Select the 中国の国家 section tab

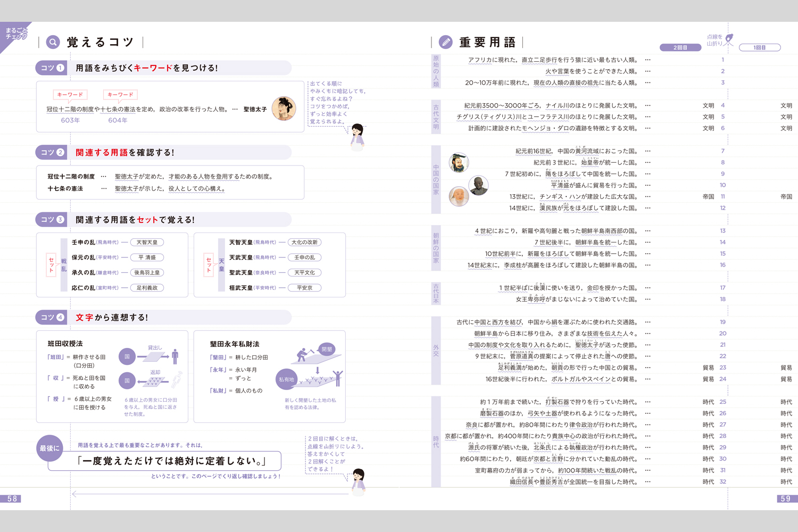tap(436, 179)
